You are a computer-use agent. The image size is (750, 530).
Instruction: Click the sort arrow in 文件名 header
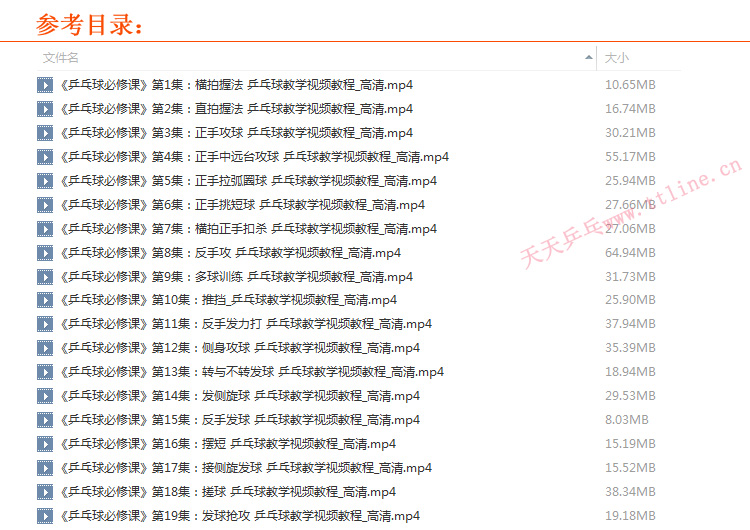[x=587, y=58]
